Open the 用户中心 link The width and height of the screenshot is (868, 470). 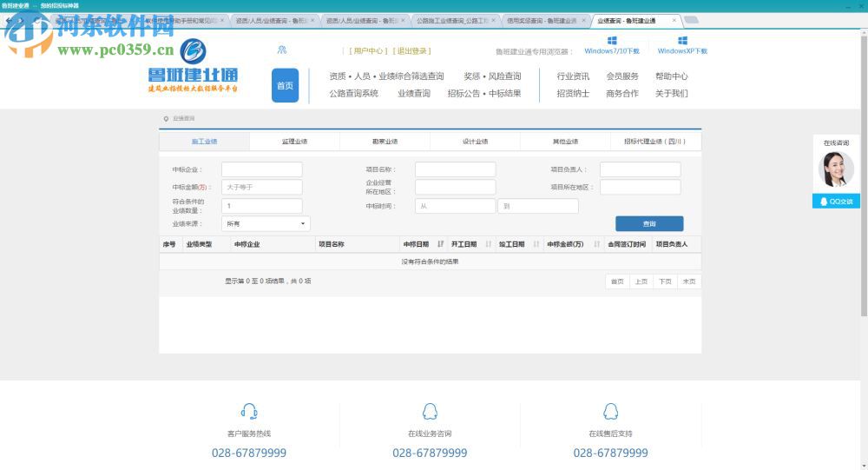pyautogui.click(x=368, y=51)
